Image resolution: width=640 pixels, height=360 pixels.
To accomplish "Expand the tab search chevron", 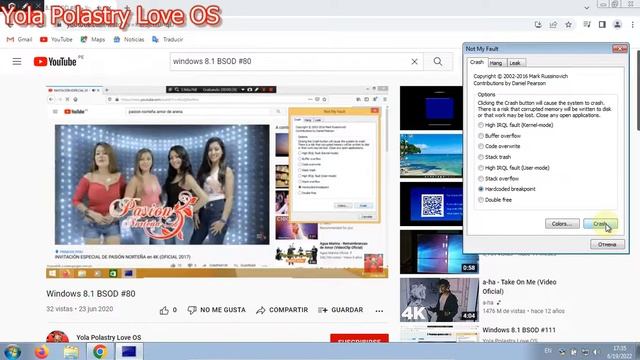I will (587, 7).
